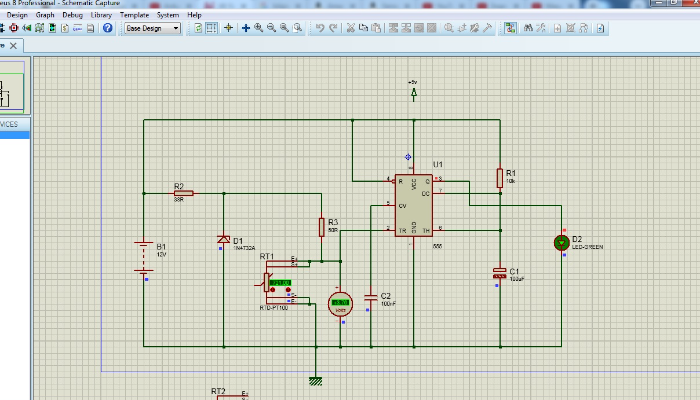Open the Template menu
The width and height of the screenshot is (700, 400).
pos(134,15)
